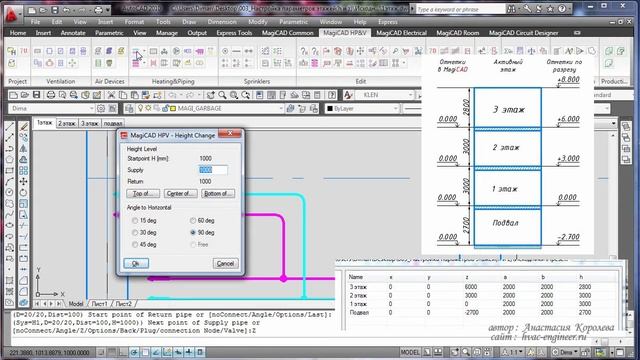The width and height of the screenshot is (640, 360).
Task: Open Layer Properties Manager icon
Action: click(129, 109)
